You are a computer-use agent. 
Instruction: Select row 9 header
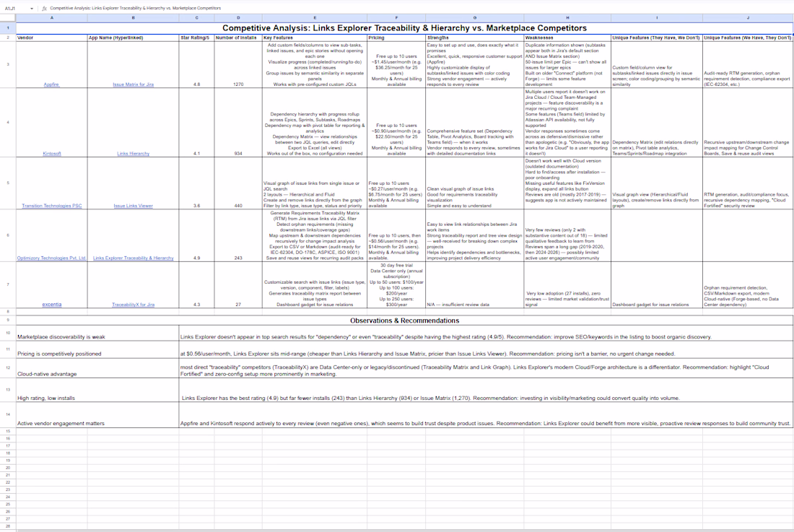(x=8, y=320)
